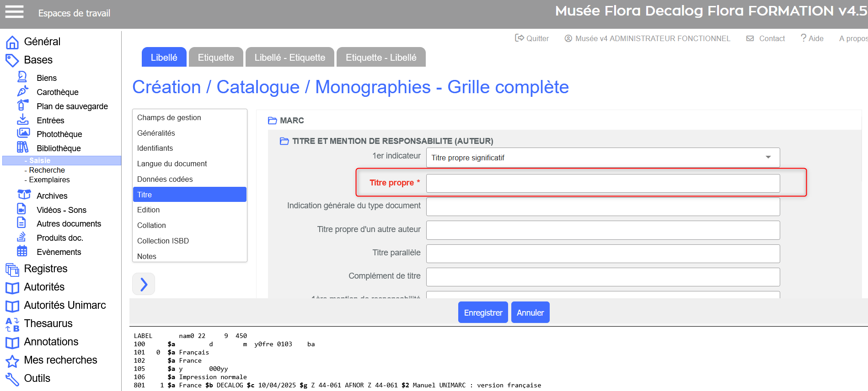Viewport: 868px width, 391px height.
Task: Switch to the Libellé - Etiquette tab
Action: (290, 58)
